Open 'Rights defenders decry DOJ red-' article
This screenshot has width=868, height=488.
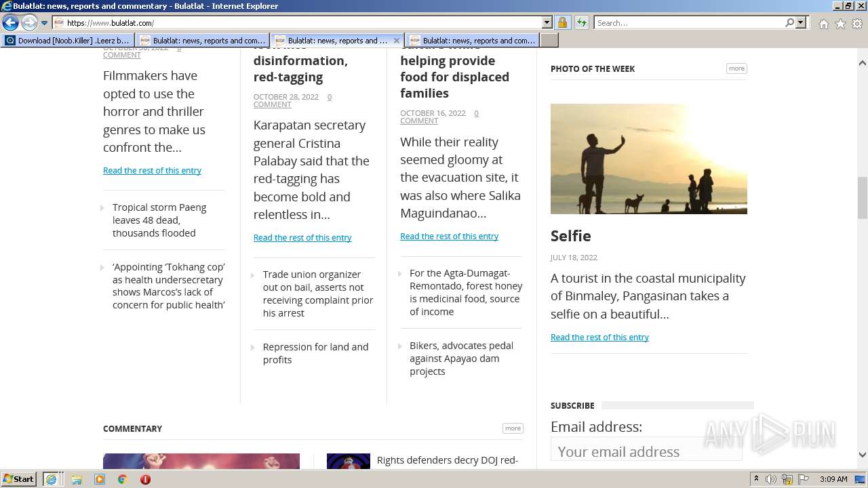(x=448, y=460)
